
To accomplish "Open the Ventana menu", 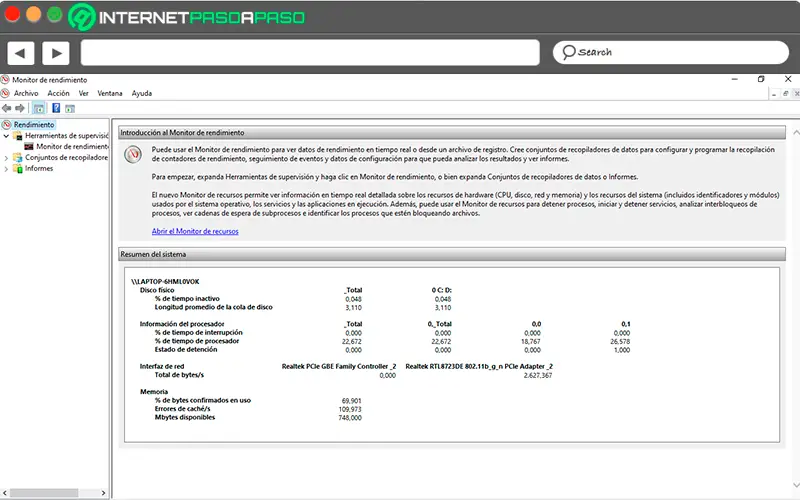I will (110, 93).
